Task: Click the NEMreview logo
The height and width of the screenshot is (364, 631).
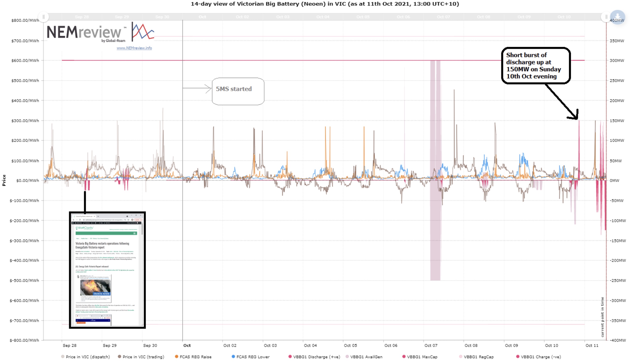Action: (100, 32)
